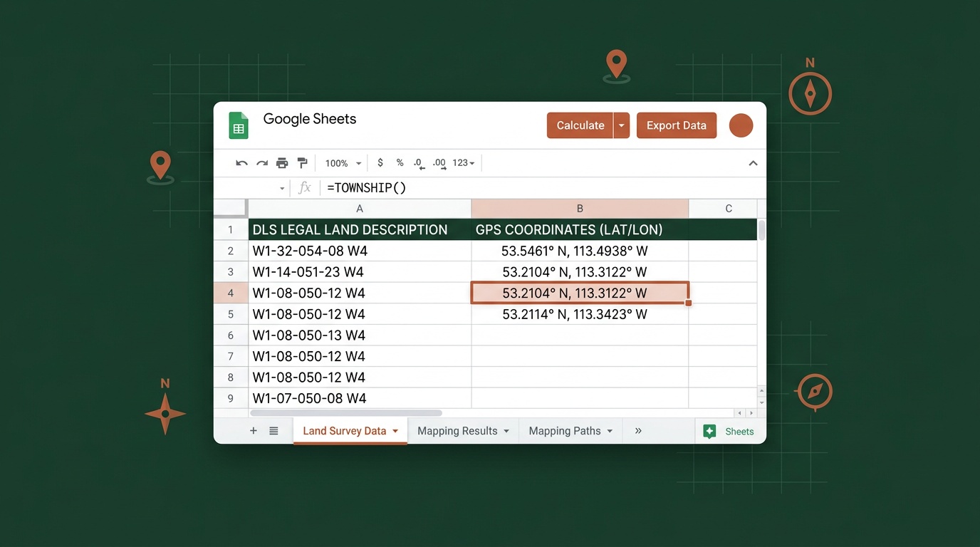This screenshot has height=547, width=980.
Task: Decrease decimal places
Action: coord(419,162)
